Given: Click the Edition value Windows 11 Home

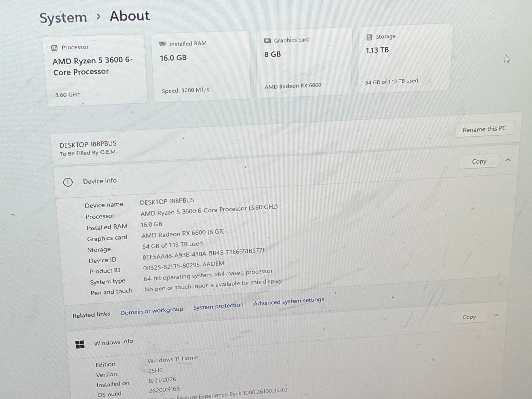Looking at the screenshot, I should pos(173,360).
